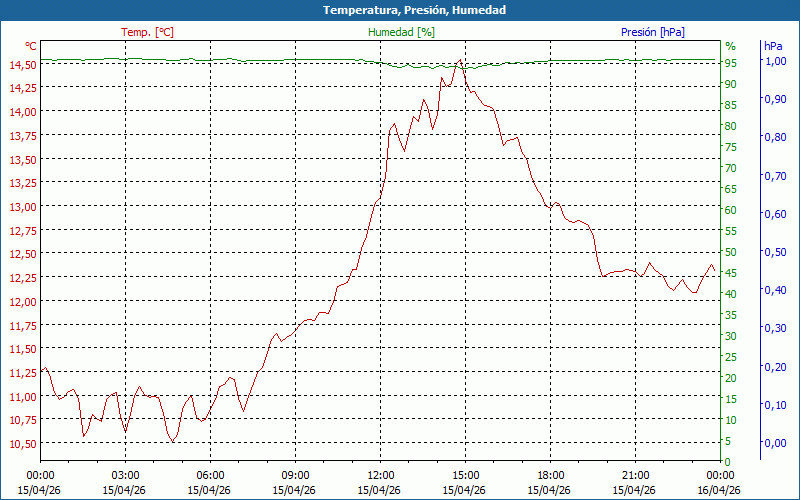Select the 03:00 time axis label

pos(125,475)
